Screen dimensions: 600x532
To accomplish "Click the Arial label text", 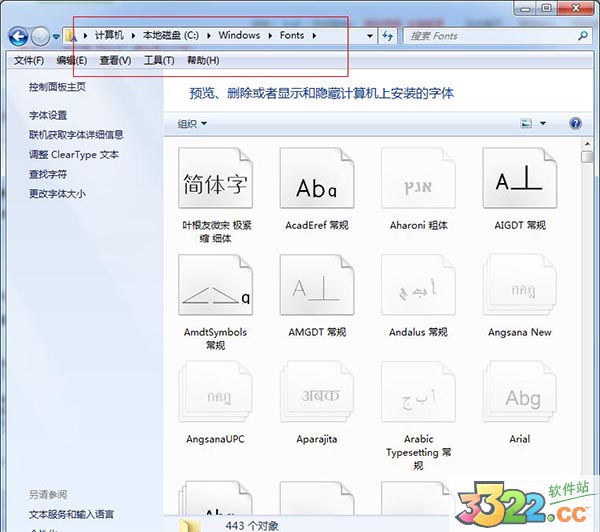I will point(520,439).
